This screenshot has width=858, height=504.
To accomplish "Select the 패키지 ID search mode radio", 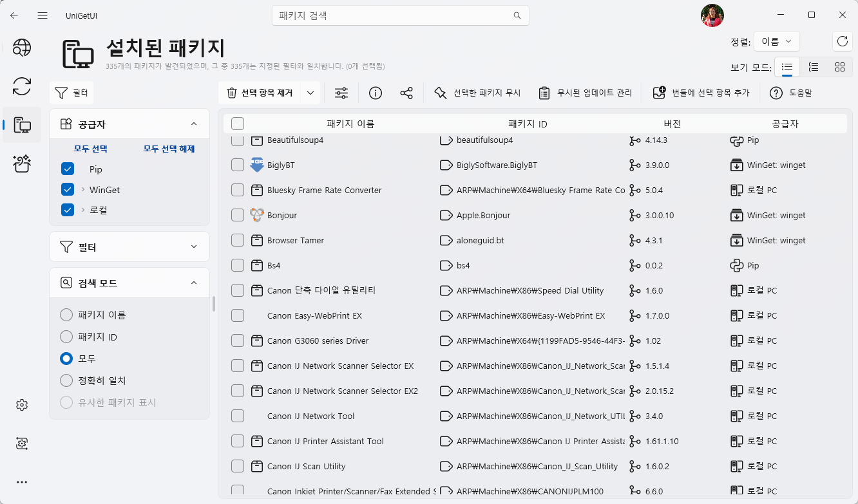I will 66,337.
